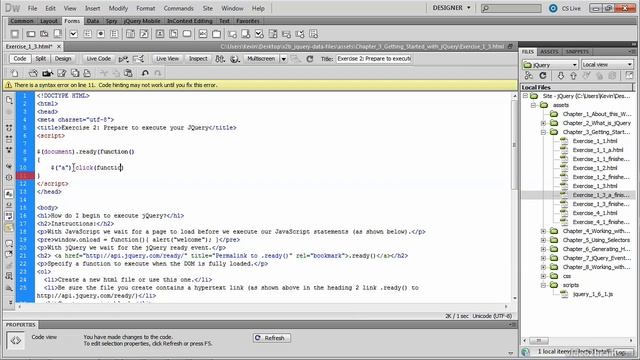The width and height of the screenshot is (640, 360).
Task: Insert a Form element from Forms bar
Action: point(15,34)
